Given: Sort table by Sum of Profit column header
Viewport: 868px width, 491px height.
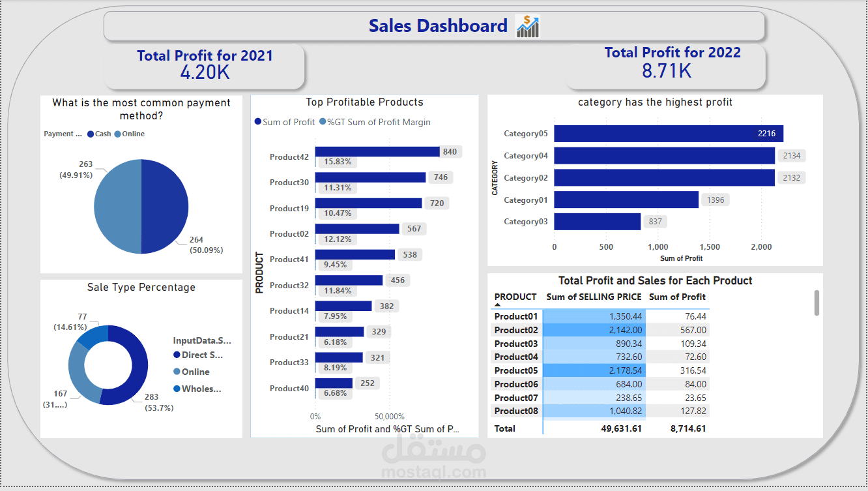Looking at the screenshot, I should click(x=677, y=297).
